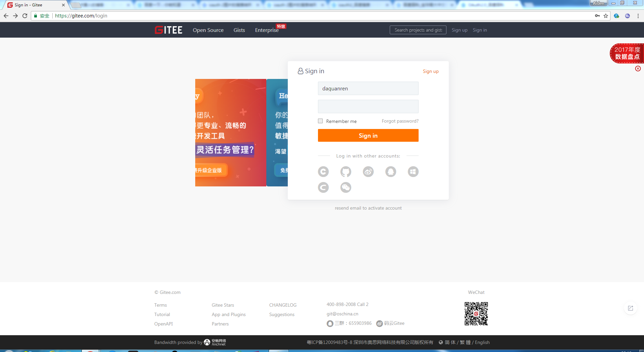Open the Gists menu item
The image size is (644, 352).
tap(239, 30)
